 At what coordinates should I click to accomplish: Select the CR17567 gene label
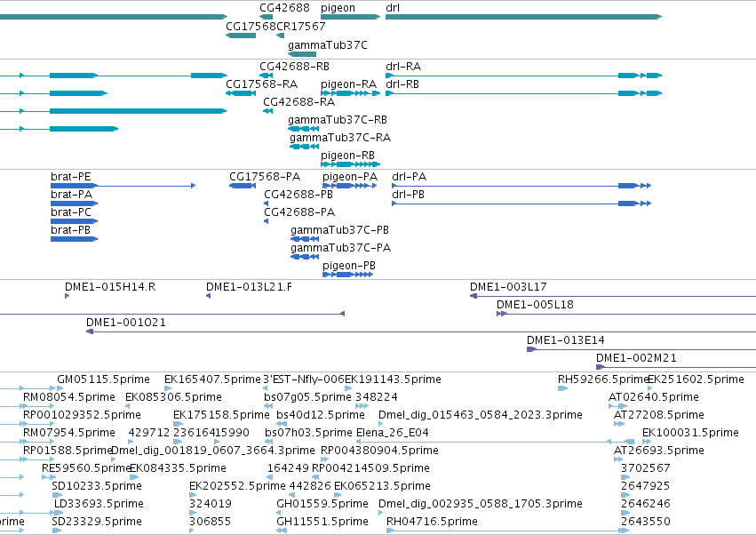(301, 26)
